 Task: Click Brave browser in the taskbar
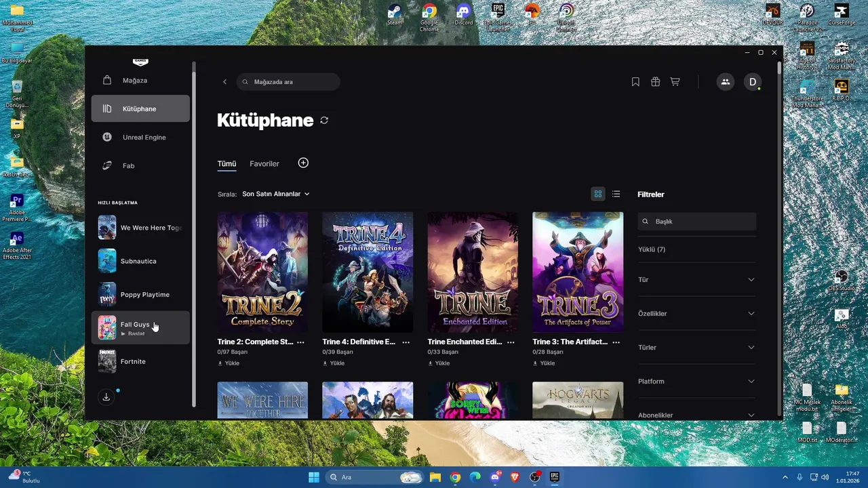pos(515,477)
